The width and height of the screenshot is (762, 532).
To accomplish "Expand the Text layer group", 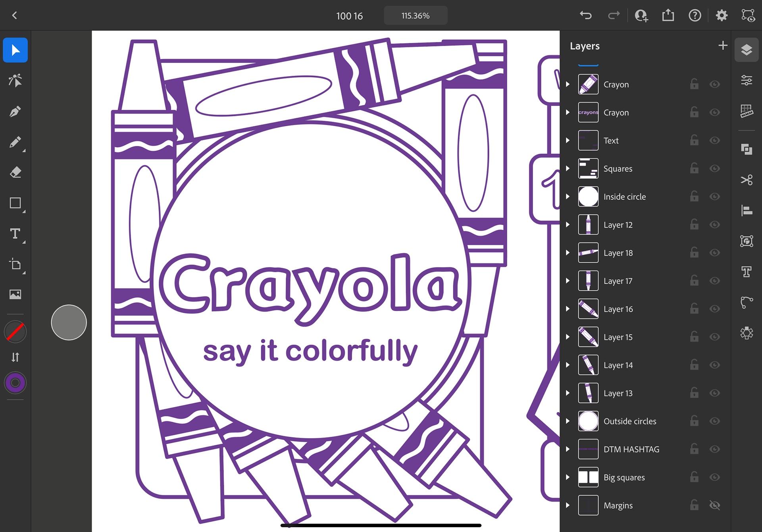I will pyautogui.click(x=568, y=140).
